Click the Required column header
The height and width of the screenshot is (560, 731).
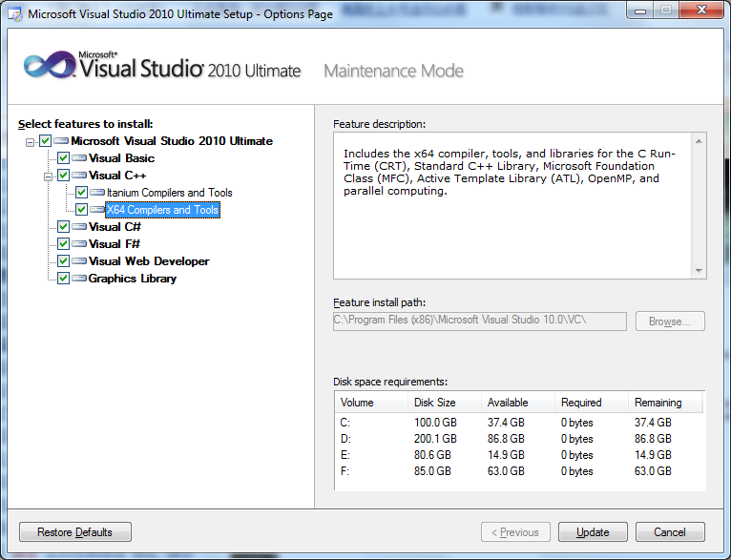click(592, 403)
